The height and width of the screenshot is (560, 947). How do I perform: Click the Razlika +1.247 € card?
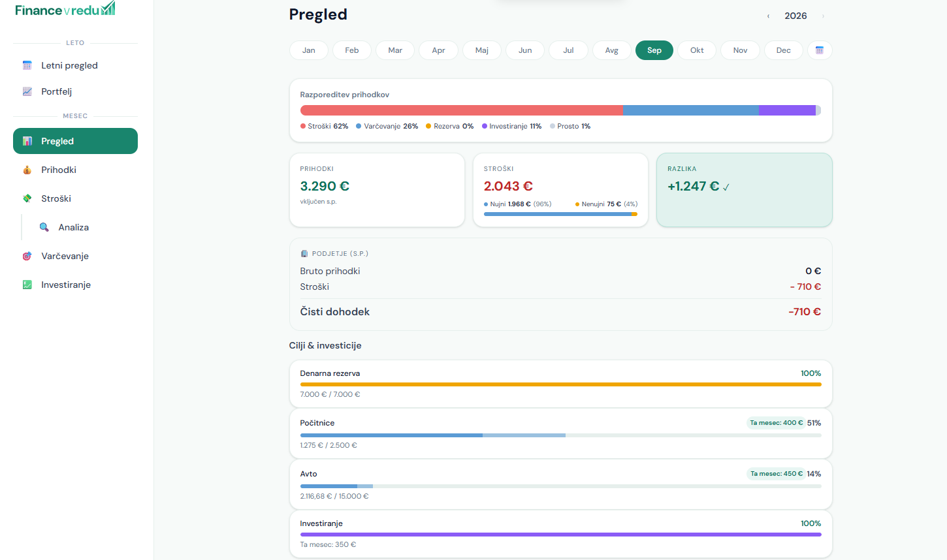(x=745, y=190)
